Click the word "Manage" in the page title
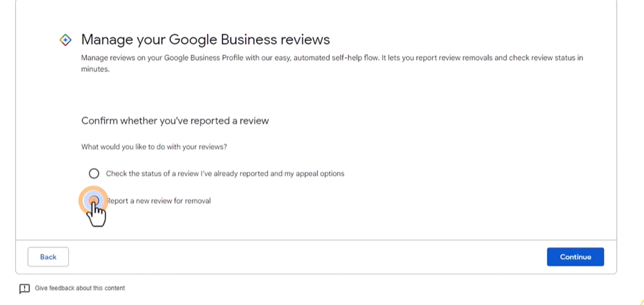Image resolution: width=644 pixels, height=305 pixels. [x=104, y=40]
